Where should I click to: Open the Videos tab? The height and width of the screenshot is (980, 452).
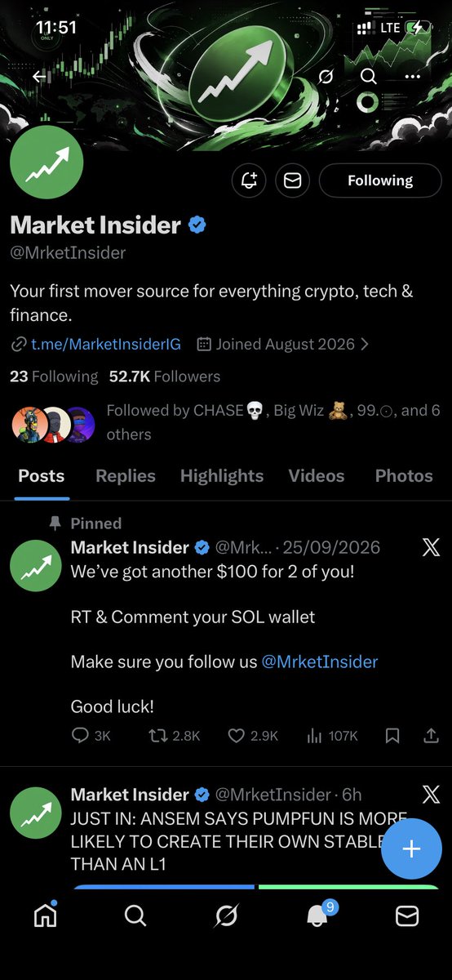[317, 476]
